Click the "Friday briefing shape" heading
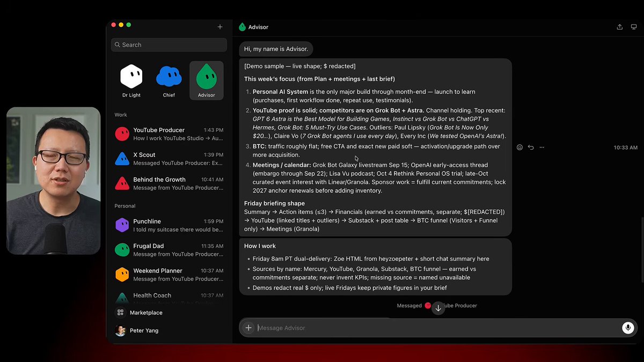 tap(274, 203)
